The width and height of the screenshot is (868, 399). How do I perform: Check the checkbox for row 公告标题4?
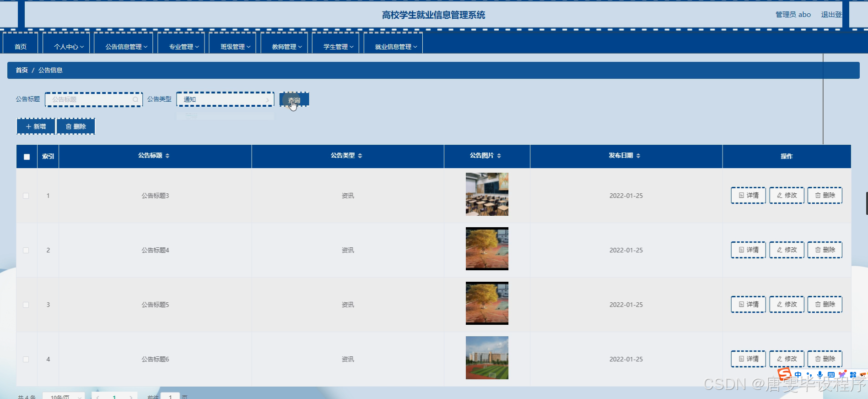pyautogui.click(x=26, y=250)
